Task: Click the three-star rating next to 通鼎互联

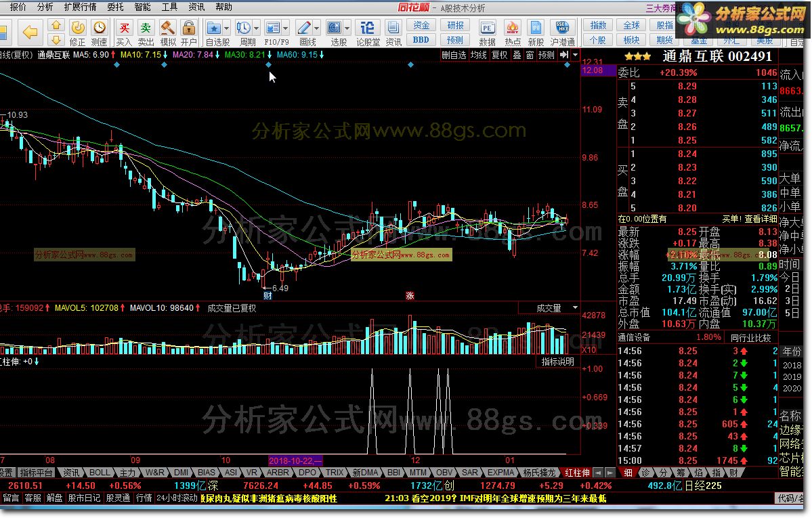Action: [x=637, y=56]
